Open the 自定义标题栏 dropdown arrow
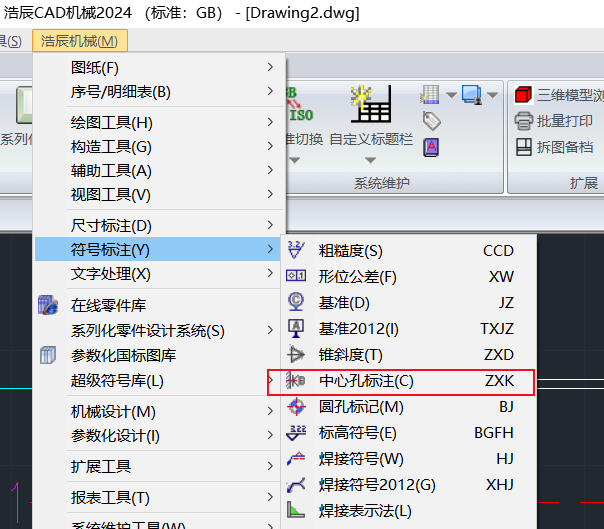The image size is (604, 529). tap(370, 160)
